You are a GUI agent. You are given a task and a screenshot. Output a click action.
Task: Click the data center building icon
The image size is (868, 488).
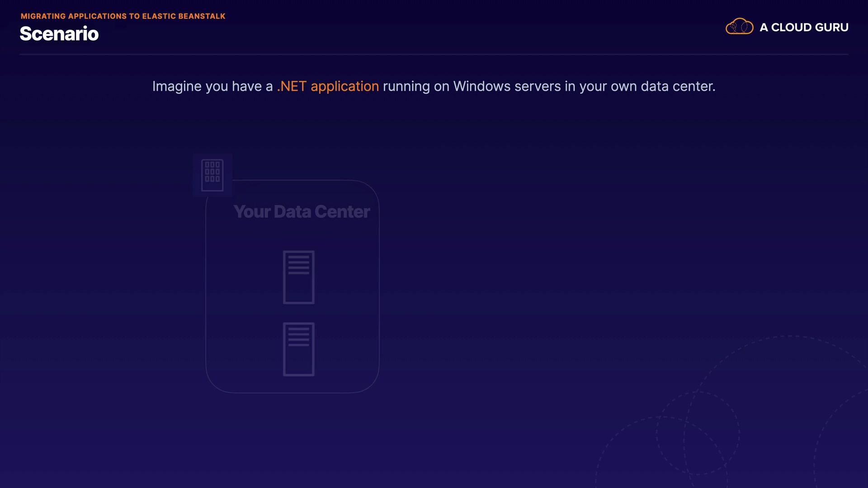tap(212, 175)
